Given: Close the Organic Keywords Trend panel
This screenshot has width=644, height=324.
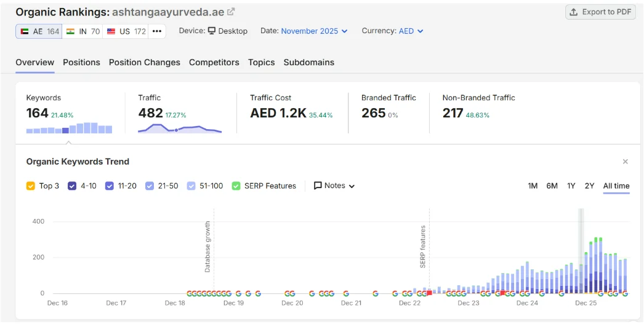Looking at the screenshot, I should [625, 162].
